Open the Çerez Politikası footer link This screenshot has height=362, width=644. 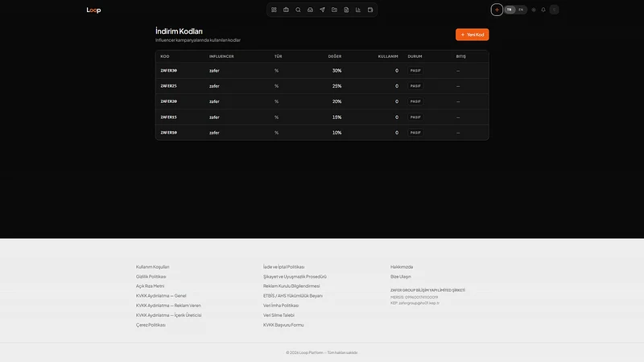151,325
